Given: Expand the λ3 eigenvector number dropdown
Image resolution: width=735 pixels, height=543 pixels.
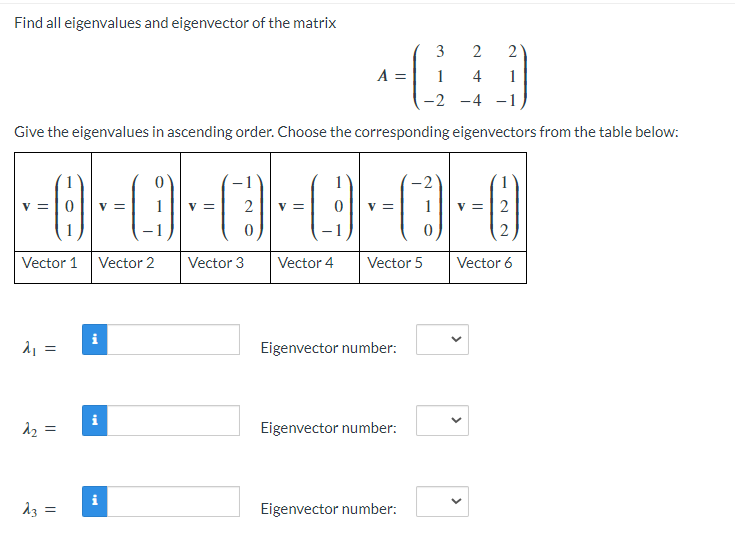Looking at the screenshot, I should coord(442,502).
